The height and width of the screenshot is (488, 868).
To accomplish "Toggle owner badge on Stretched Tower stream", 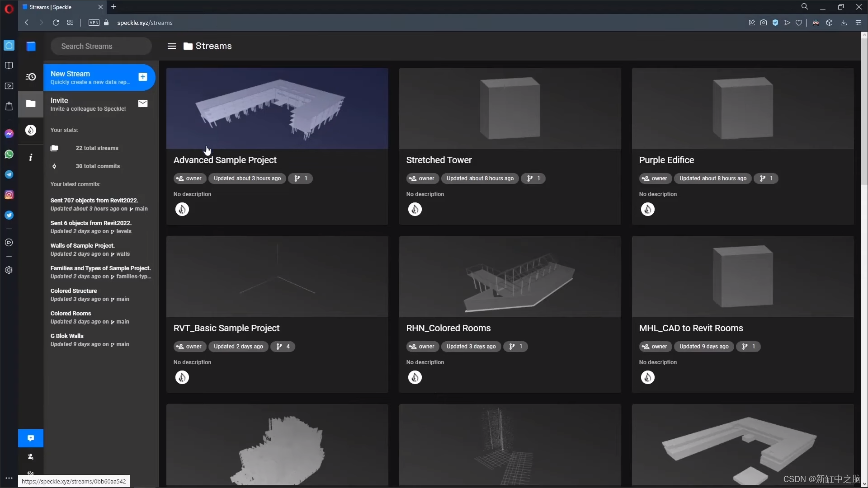I will click(421, 178).
